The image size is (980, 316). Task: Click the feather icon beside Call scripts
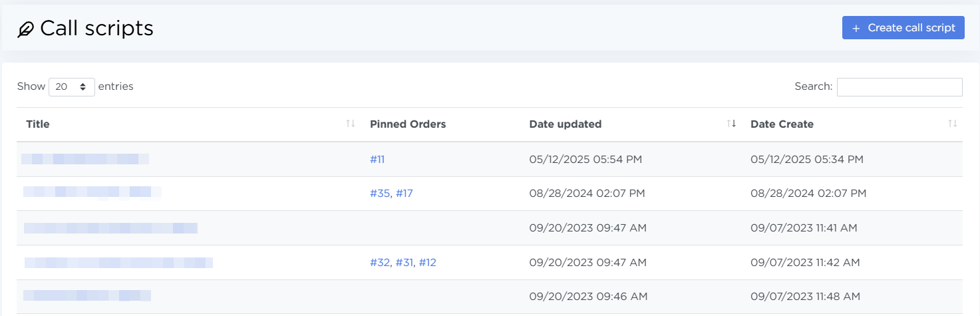pos(26,29)
